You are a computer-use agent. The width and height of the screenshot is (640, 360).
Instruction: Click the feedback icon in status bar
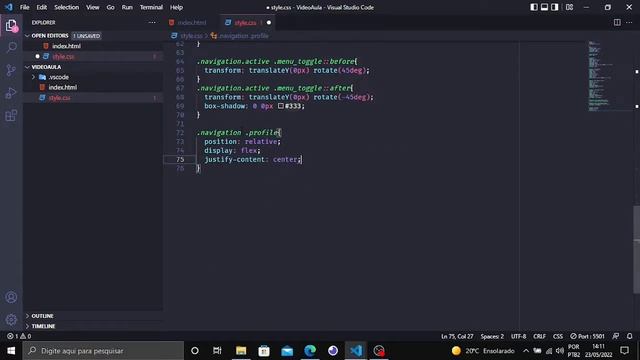[x=616, y=336]
